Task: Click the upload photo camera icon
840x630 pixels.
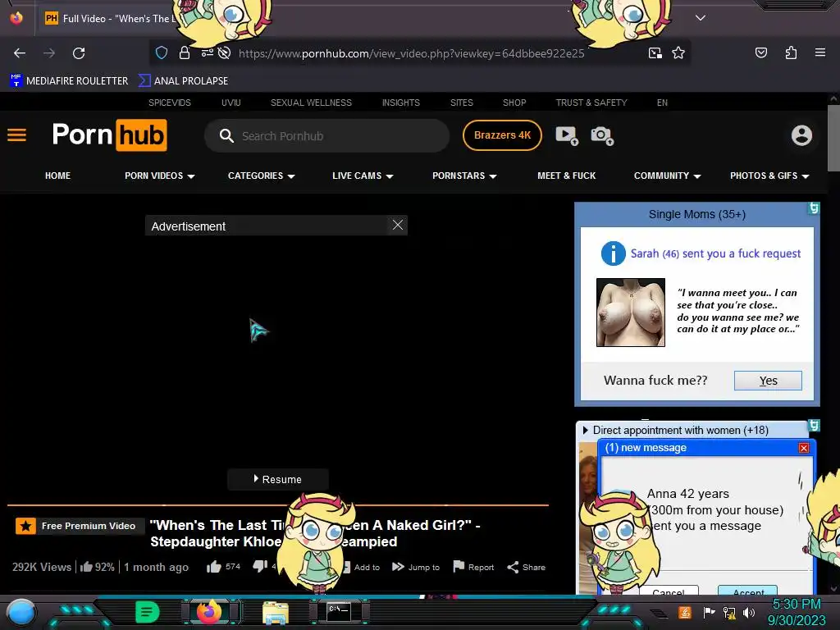Action: [x=602, y=135]
